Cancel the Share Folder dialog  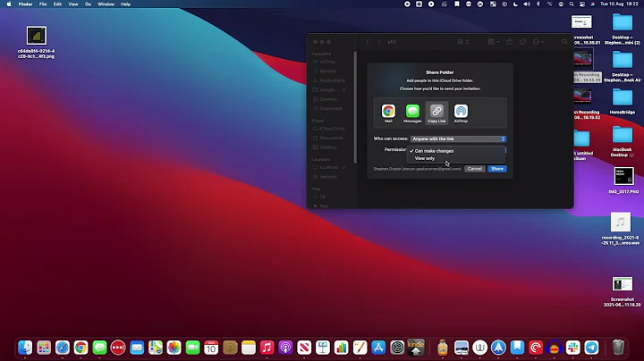tap(474, 169)
